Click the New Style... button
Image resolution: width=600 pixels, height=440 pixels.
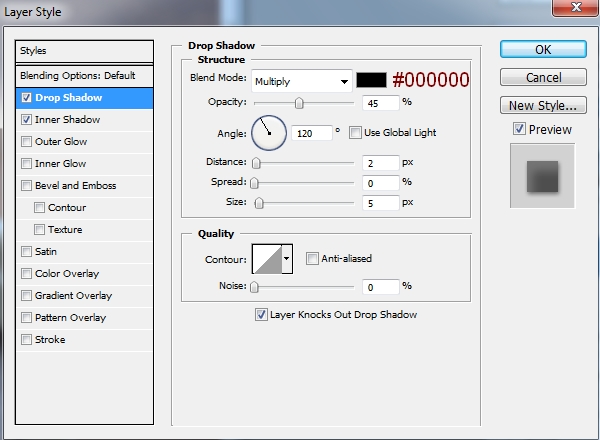(x=541, y=105)
